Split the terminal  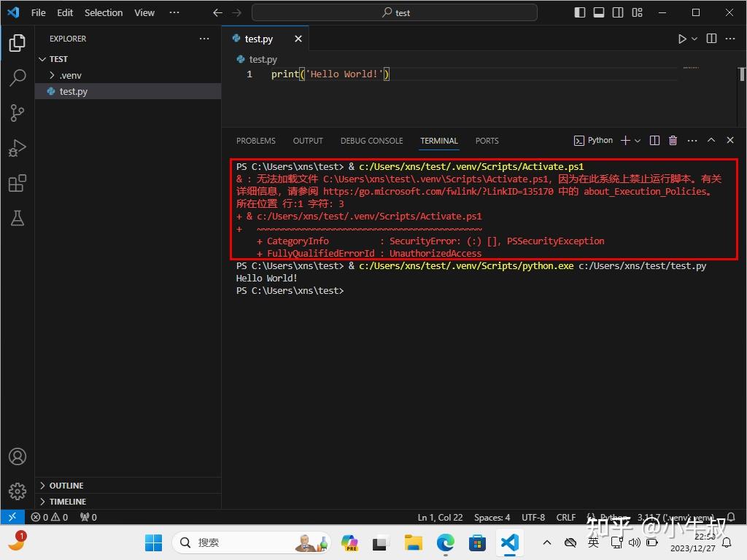point(654,140)
